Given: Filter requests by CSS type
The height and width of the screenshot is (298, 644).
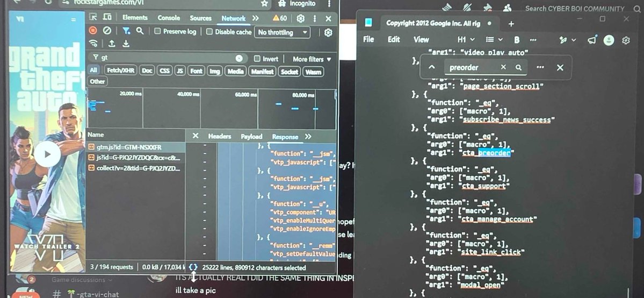Looking at the screenshot, I should (164, 71).
